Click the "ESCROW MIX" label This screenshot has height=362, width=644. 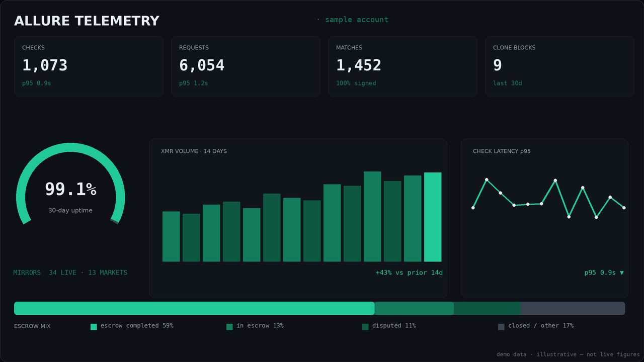(x=32, y=326)
